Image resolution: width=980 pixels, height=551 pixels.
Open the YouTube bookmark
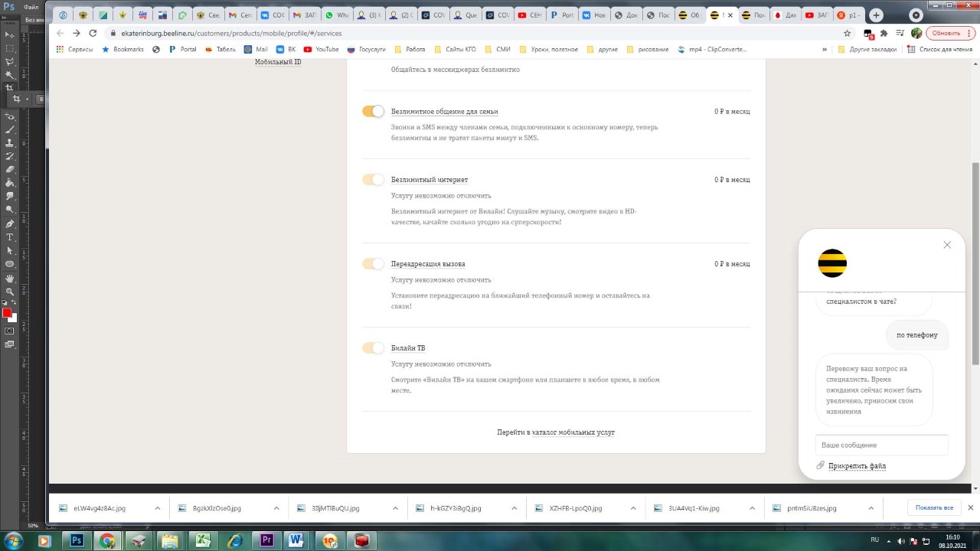(321, 49)
